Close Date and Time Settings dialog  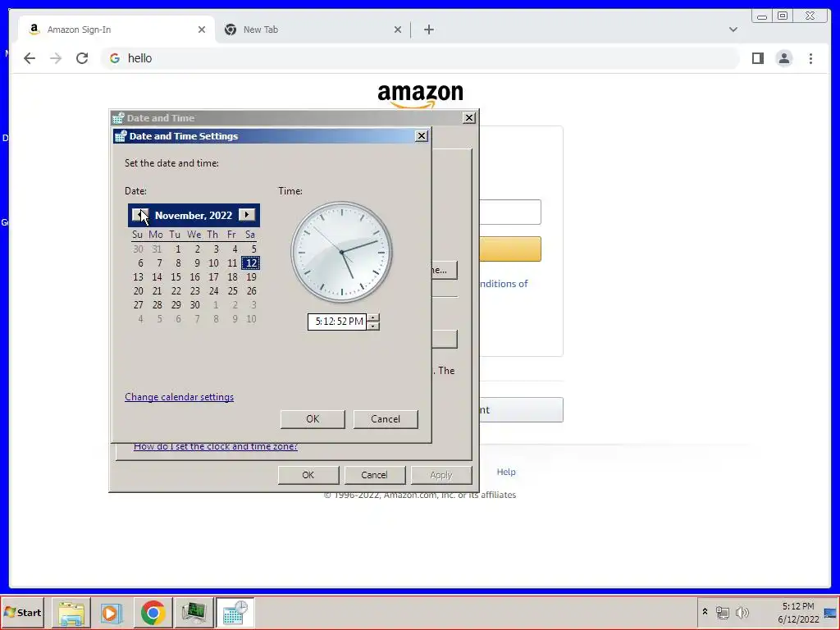click(422, 136)
